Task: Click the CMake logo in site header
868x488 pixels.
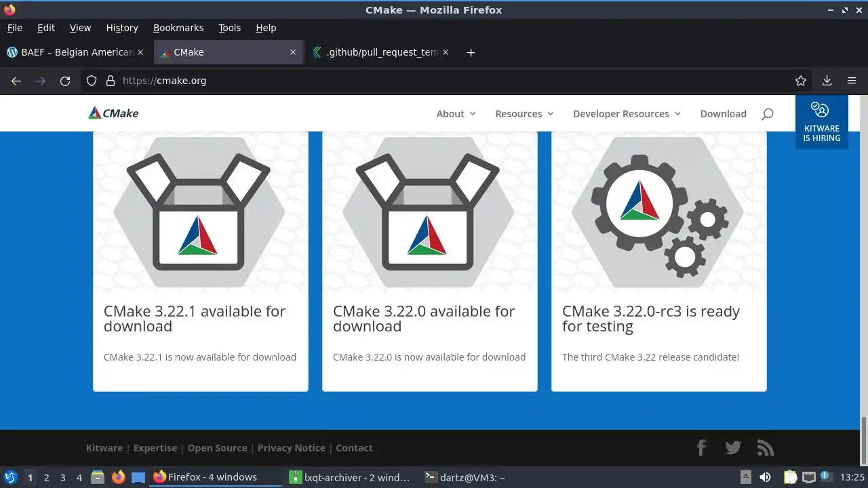Action: pos(113,113)
